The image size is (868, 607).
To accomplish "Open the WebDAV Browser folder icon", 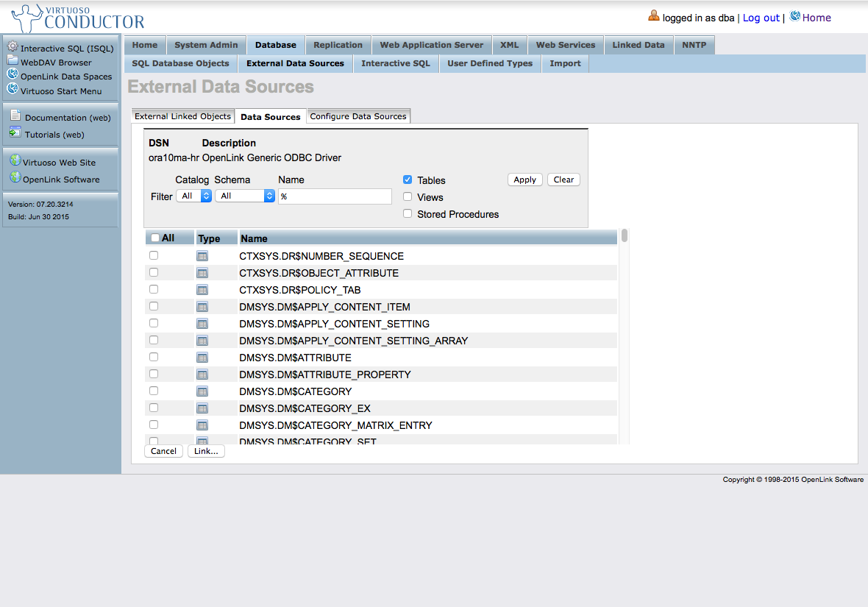I will click(x=13, y=61).
